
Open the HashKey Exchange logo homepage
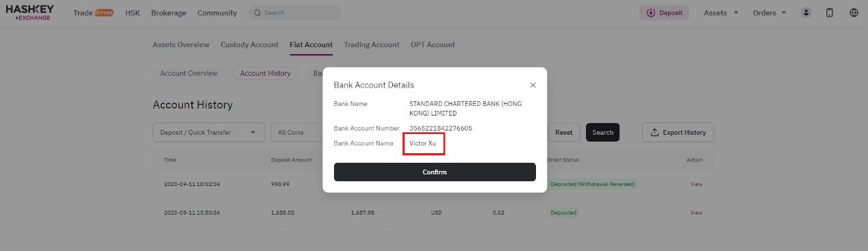(x=29, y=12)
